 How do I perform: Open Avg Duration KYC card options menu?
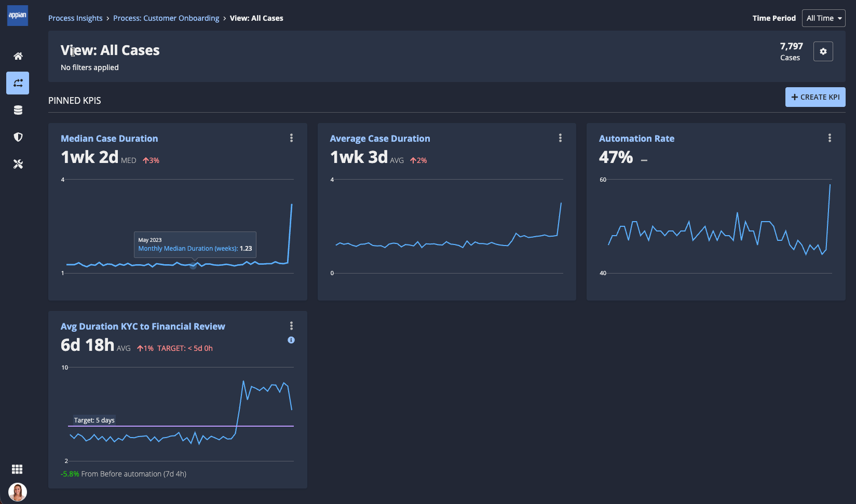tap(291, 326)
